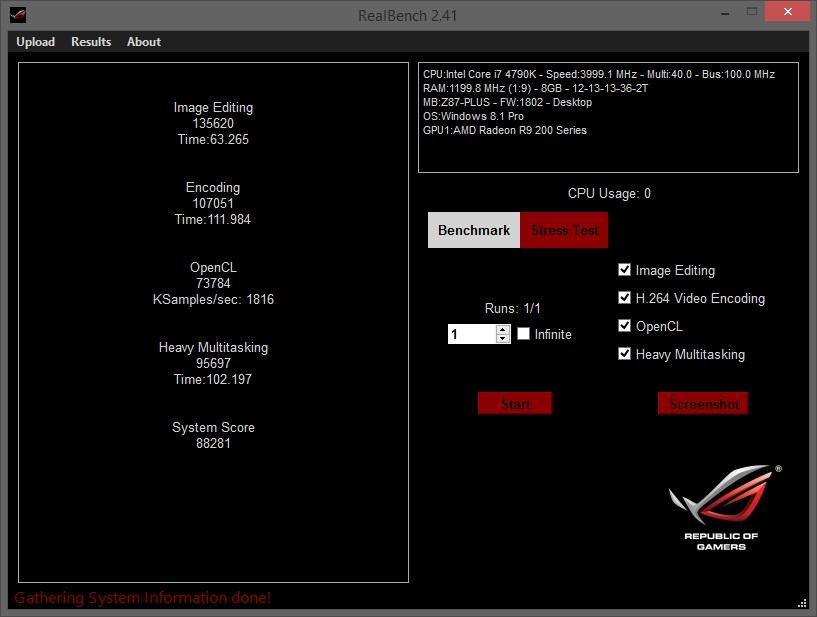
Task: Uncheck the OpenCL test checkbox
Action: click(x=624, y=326)
